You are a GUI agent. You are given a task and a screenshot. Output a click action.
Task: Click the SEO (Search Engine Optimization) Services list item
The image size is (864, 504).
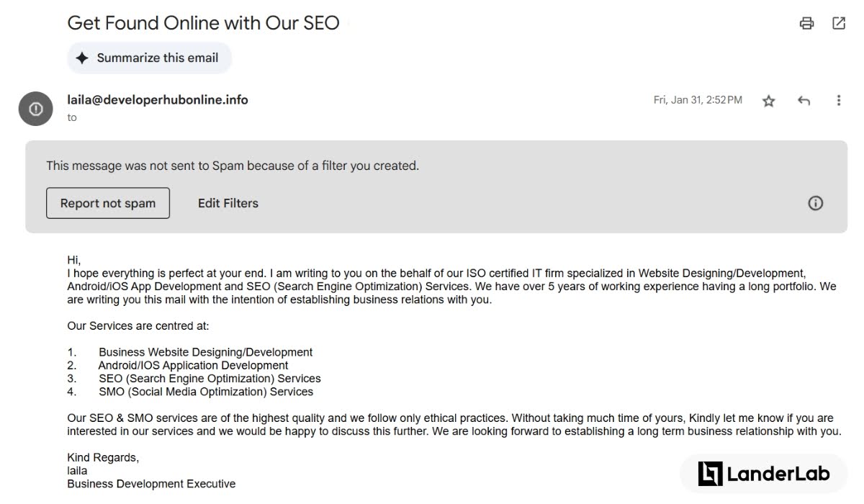click(x=210, y=379)
